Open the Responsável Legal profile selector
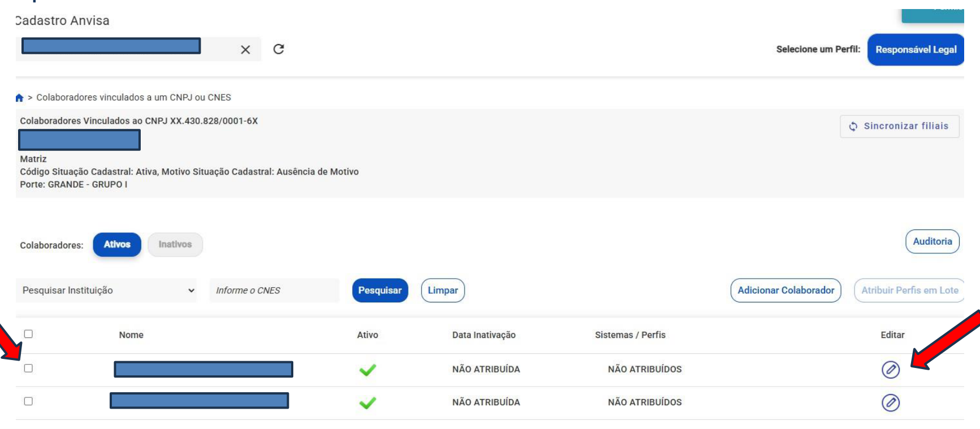 pos(916,50)
